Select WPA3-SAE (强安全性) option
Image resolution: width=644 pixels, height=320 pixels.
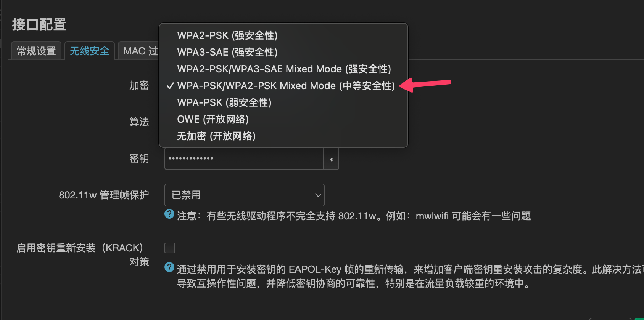(227, 52)
